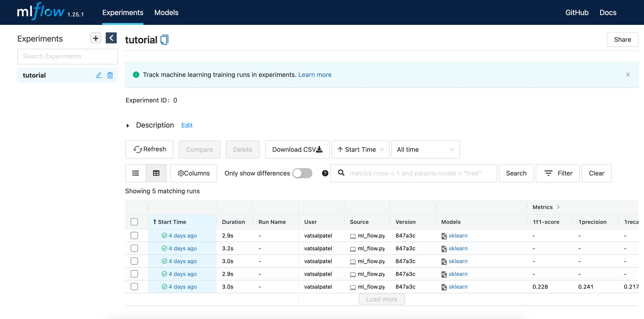Click the runs search query field
This screenshot has height=319, width=644.
(420, 173)
